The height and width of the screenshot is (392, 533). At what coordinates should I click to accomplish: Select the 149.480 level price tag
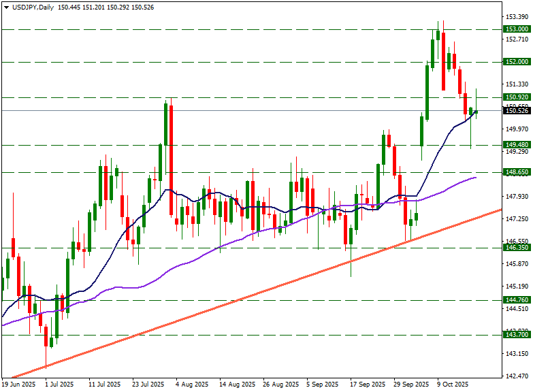click(517, 145)
